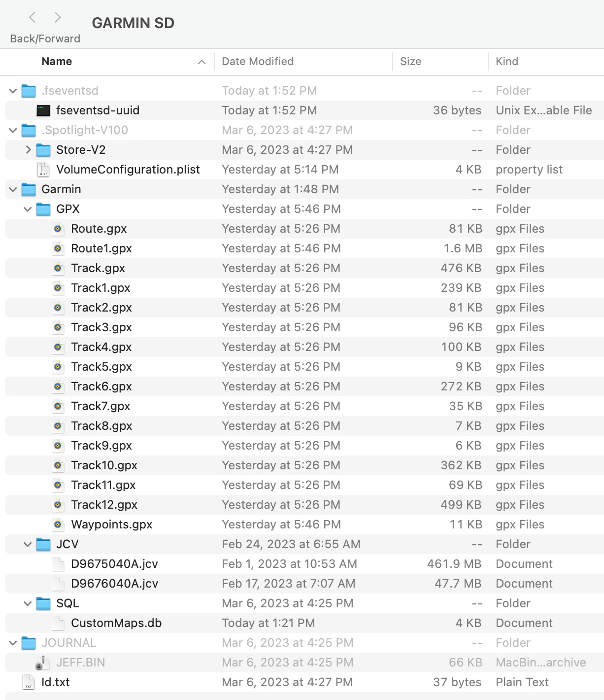Click the Track.gpx file icon
The height and width of the screenshot is (700, 604).
(58, 268)
